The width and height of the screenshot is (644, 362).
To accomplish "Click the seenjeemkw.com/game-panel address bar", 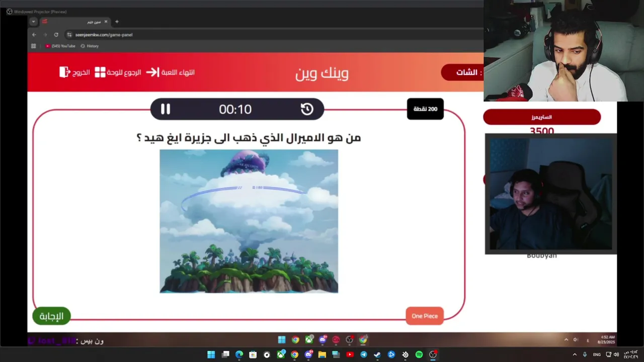I will coord(104,35).
